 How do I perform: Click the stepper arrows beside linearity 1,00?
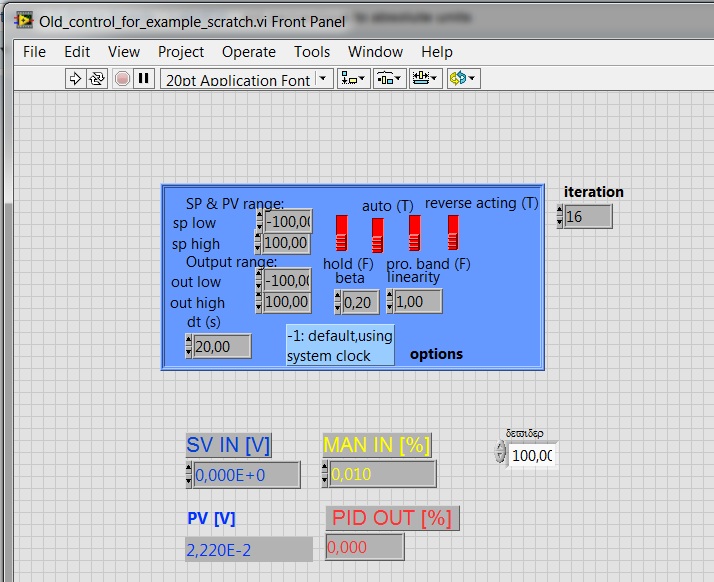click(x=390, y=301)
